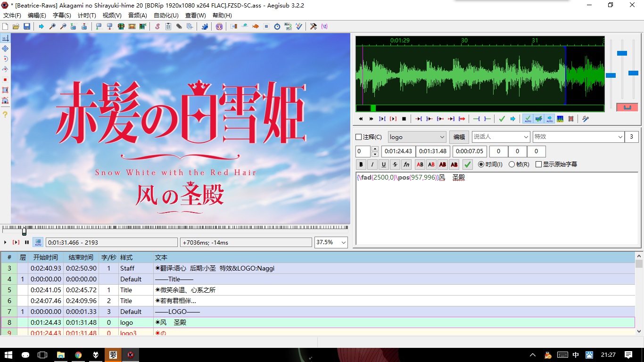
Task: Open the 37.5% video zoom dropdown
Action: point(331,242)
